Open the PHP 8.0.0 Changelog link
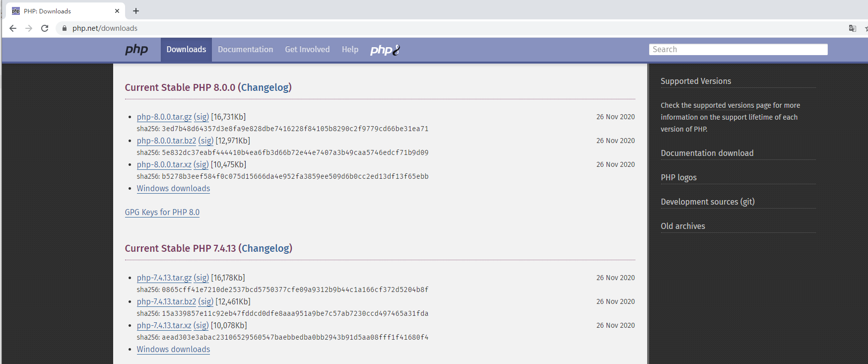This screenshot has height=364, width=868. tap(265, 87)
